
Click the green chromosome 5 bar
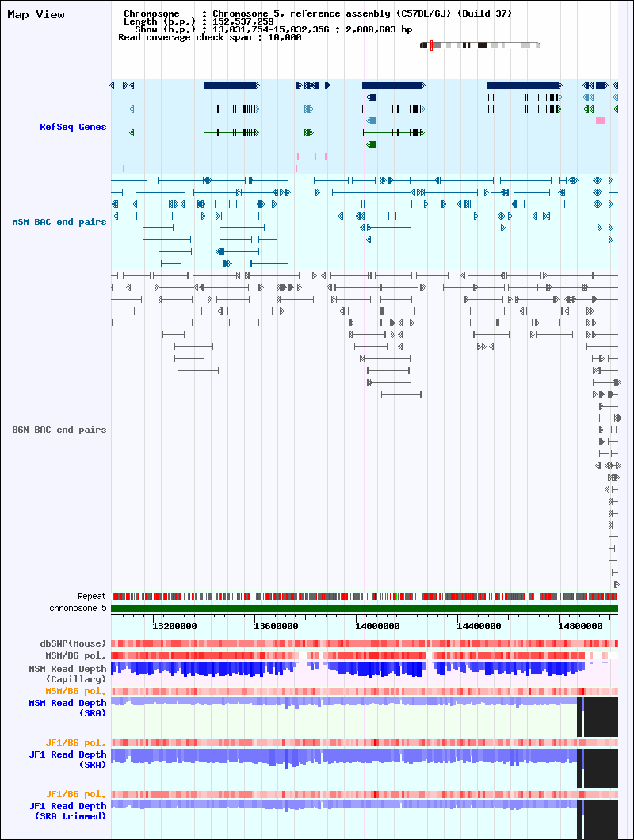[365, 608]
